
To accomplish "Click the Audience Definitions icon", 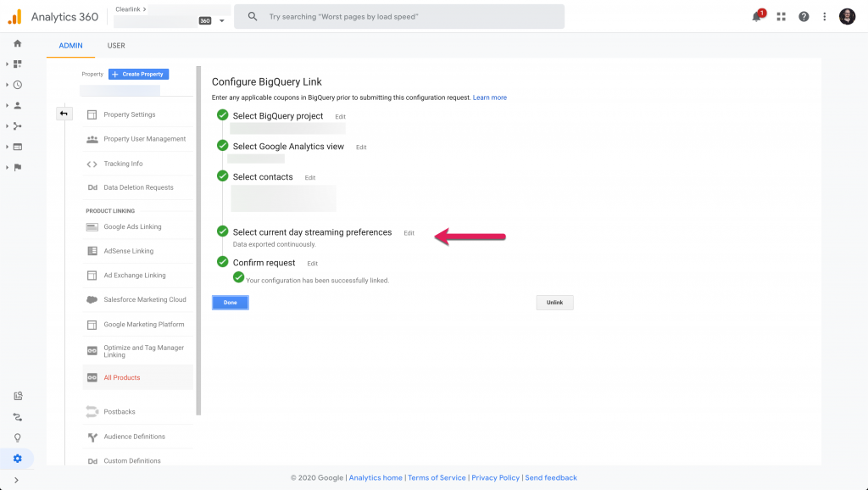I will click(92, 437).
